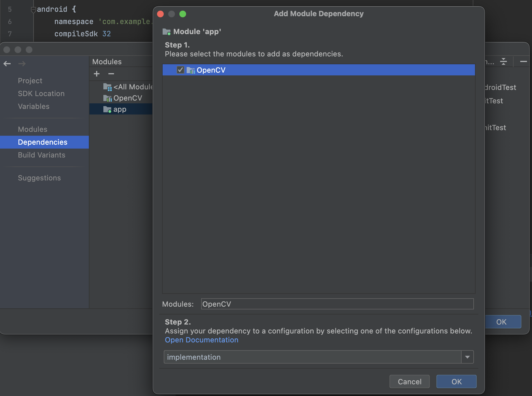The width and height of the screenshot is (532, 396).
Task: Minimize the right panel with the dash icon
Action: click(x=524, y=61)
